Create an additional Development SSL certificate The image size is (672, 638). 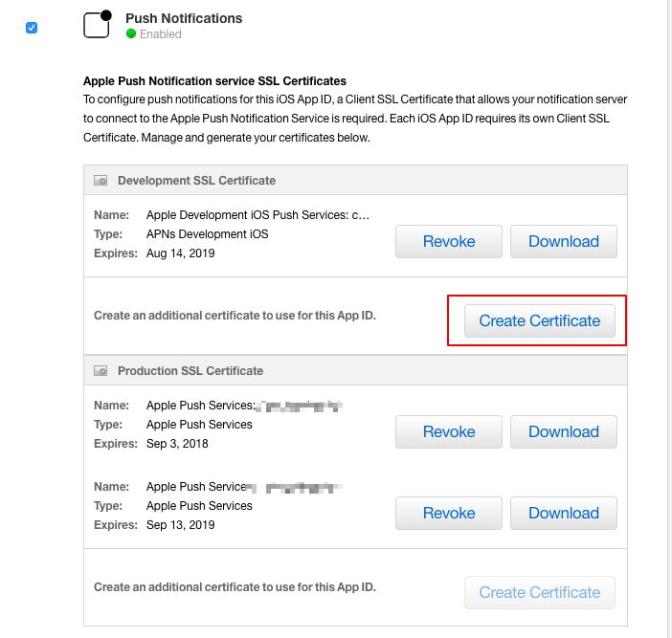[540, 320]
